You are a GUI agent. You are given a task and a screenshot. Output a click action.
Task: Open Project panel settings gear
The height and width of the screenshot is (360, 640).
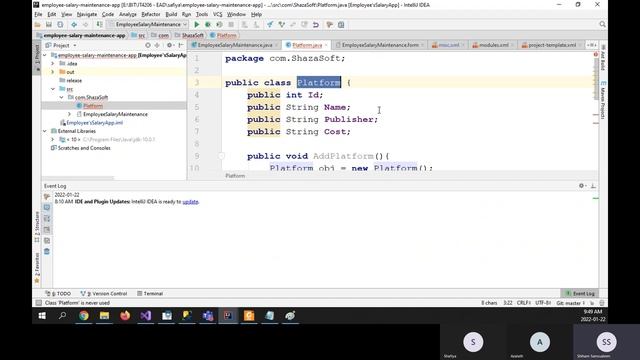click(170, 45)
